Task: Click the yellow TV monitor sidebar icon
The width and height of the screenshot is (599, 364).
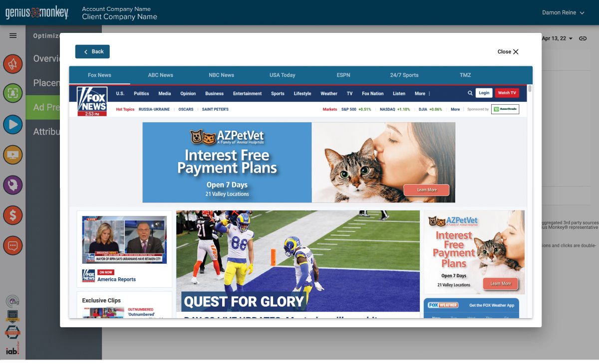Action: tap(13, 155)
